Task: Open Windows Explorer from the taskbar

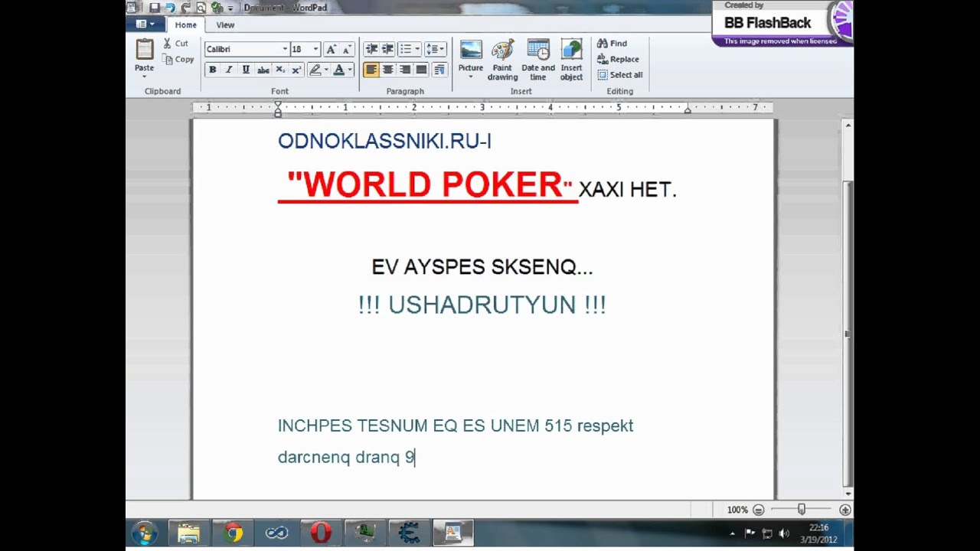Action: [x=188, y=533]
